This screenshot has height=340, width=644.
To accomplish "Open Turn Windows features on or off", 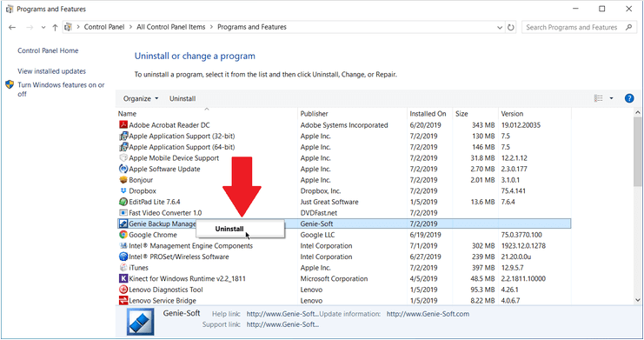I will pyautogui.click(x=61, y=90).
